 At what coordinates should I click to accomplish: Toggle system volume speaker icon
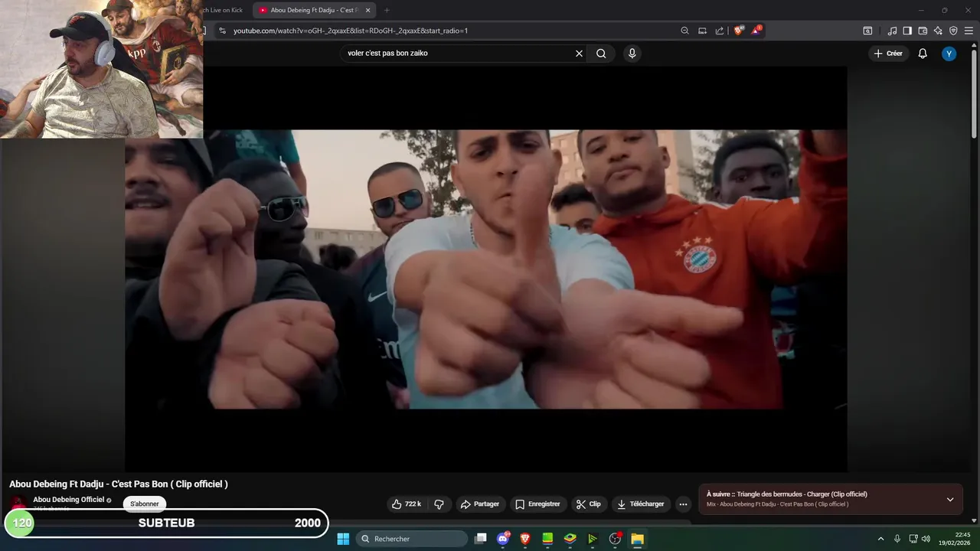(926, 539)
